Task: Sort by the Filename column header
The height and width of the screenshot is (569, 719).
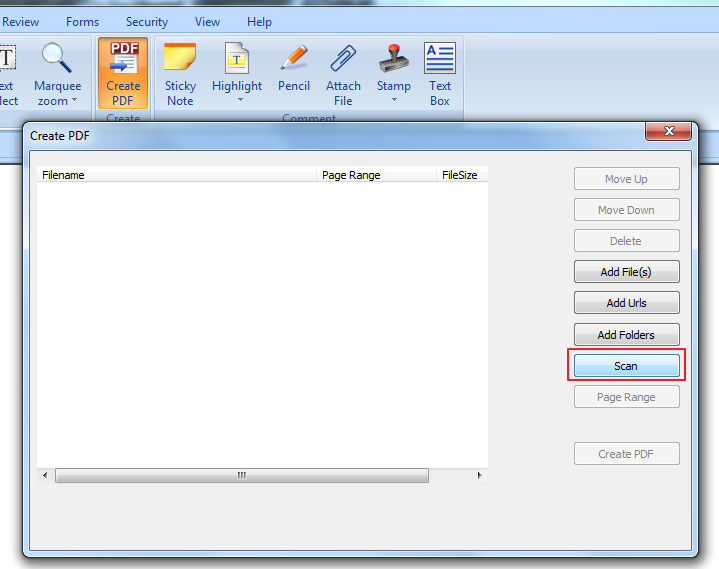Action: coord(177,175)
